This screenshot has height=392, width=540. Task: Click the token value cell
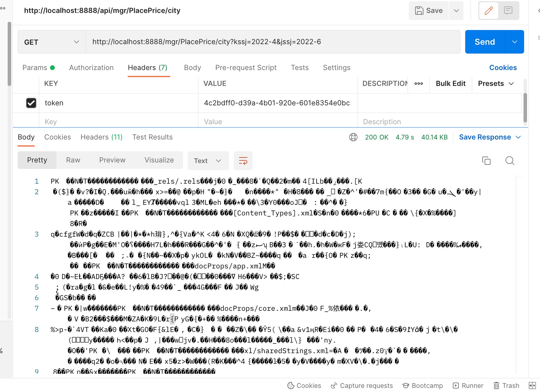click(x=278, y=103)
